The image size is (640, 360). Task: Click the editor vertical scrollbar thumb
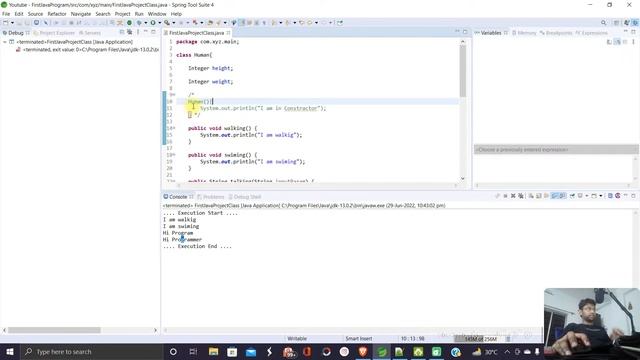[462, 71]
